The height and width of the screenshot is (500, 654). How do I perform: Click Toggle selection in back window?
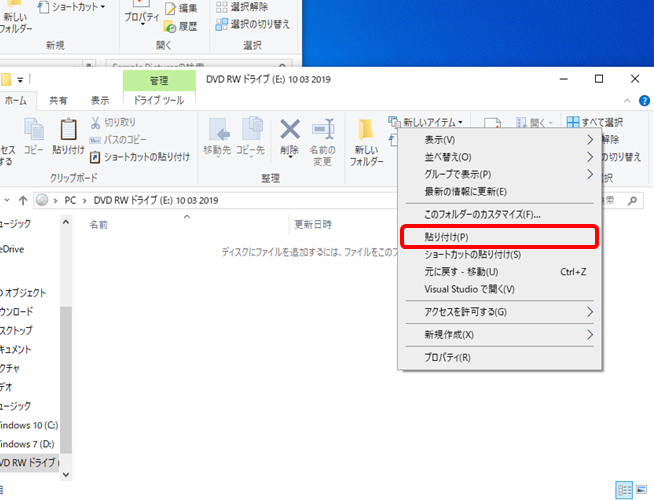(252, 24)
